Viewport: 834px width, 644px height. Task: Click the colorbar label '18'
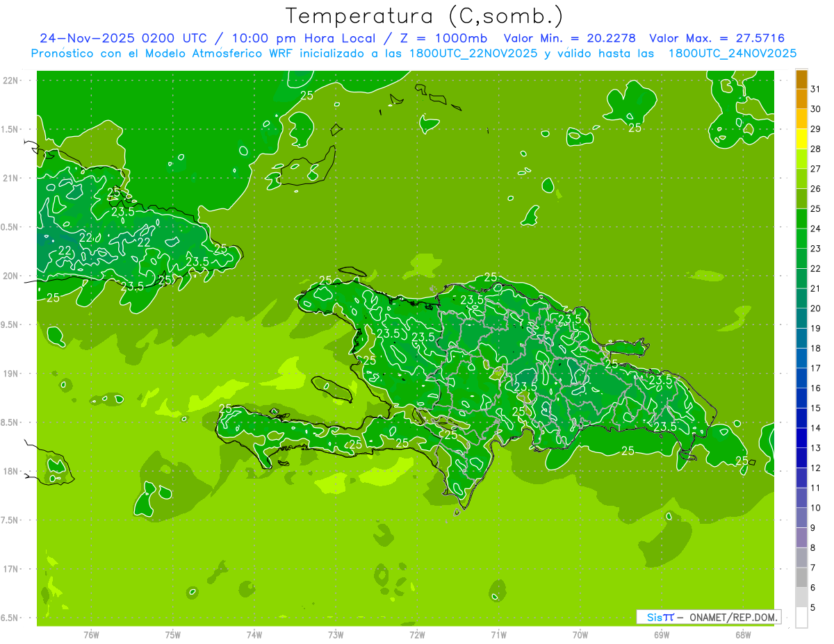click(815, 348)
